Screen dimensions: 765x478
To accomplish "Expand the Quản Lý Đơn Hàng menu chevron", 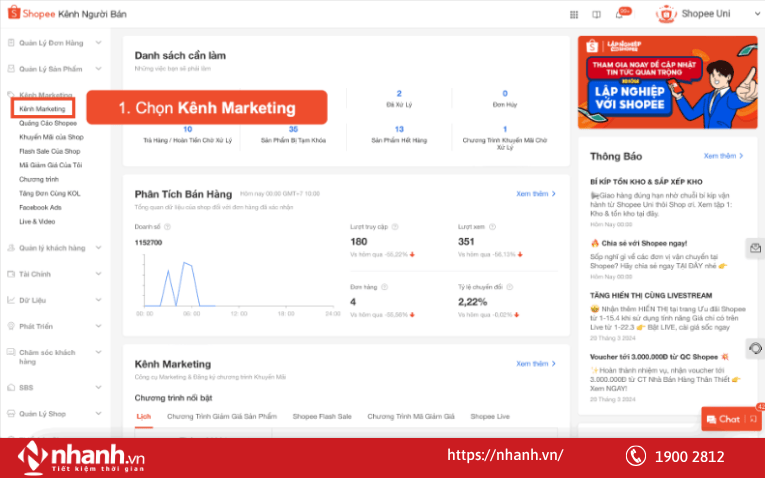I will click(x=99, y=42).
